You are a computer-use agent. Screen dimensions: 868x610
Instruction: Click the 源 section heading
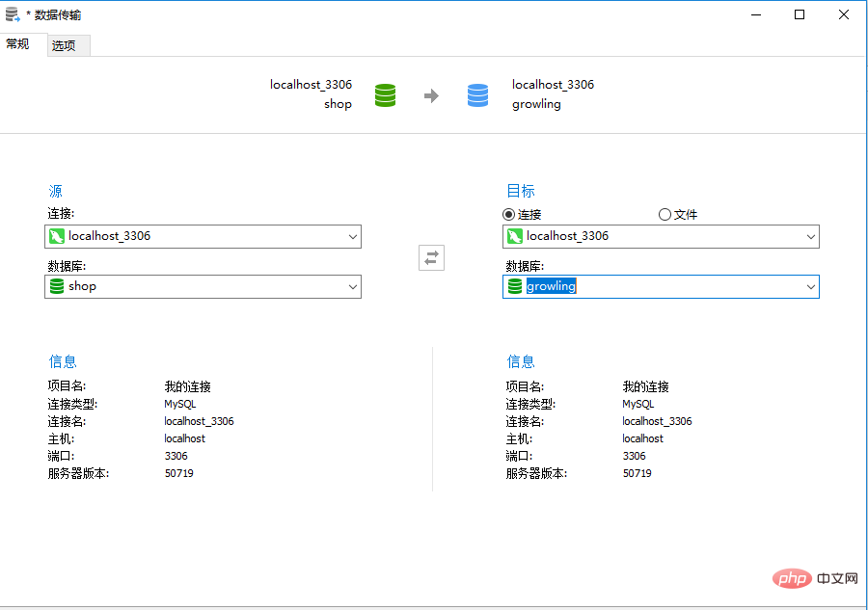pos(55,191)
